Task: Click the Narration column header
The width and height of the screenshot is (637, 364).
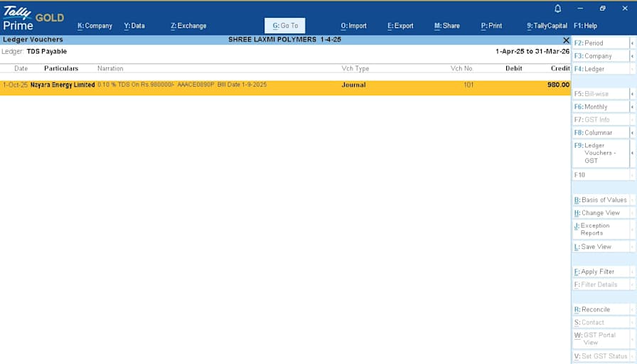Action: click(110, 68)
